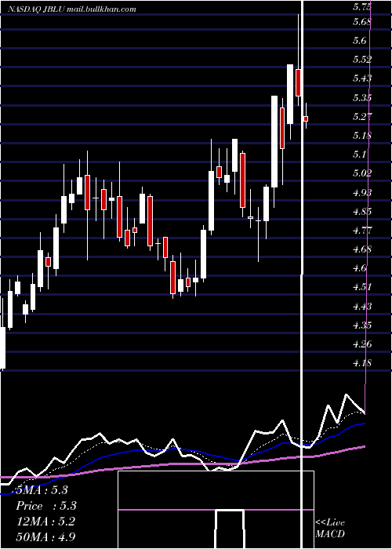Click the 12MA : 5.2 legend entry

point(45,521)
